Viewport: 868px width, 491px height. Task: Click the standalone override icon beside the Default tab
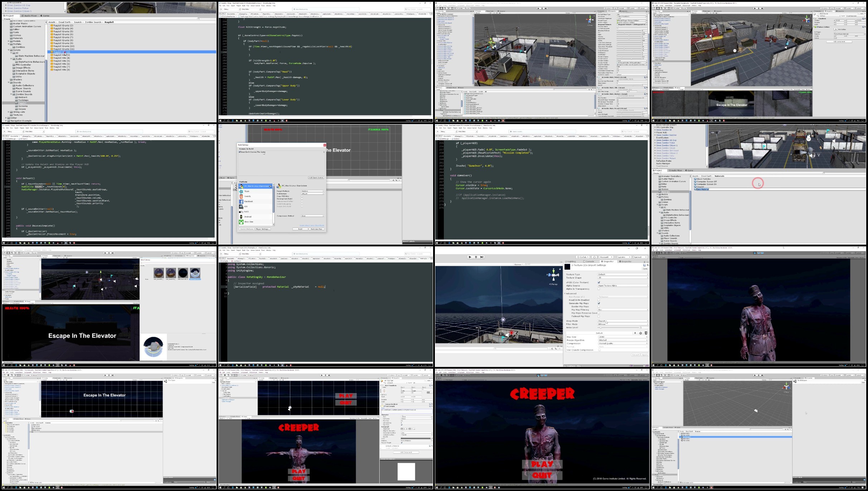pyautogui.click(x=635, y=333)
